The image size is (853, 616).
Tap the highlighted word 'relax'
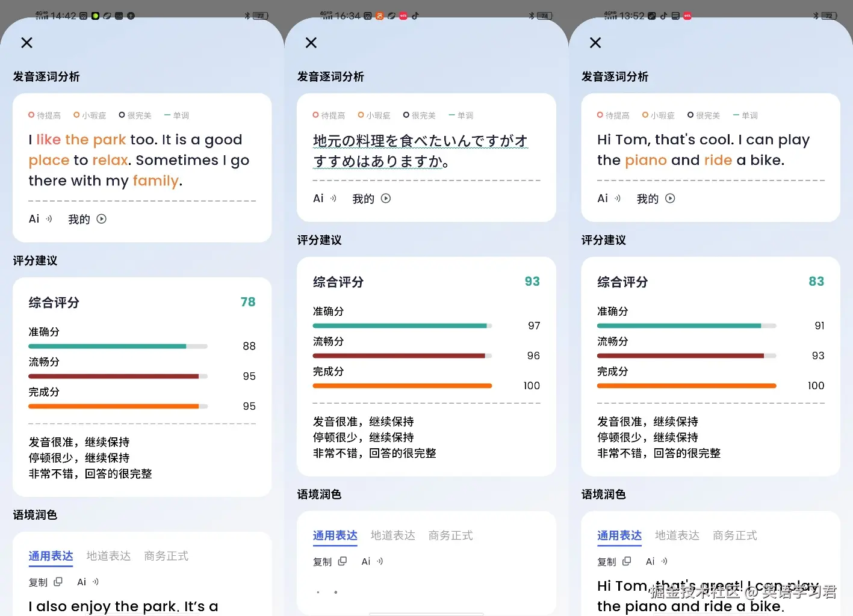[x=110, y=161]
